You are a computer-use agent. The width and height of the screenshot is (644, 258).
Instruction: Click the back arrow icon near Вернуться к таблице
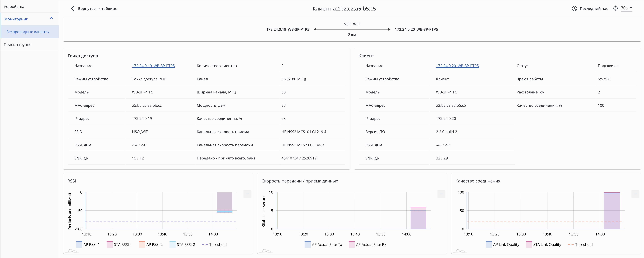pyautogui.click(x=73, y=8)
